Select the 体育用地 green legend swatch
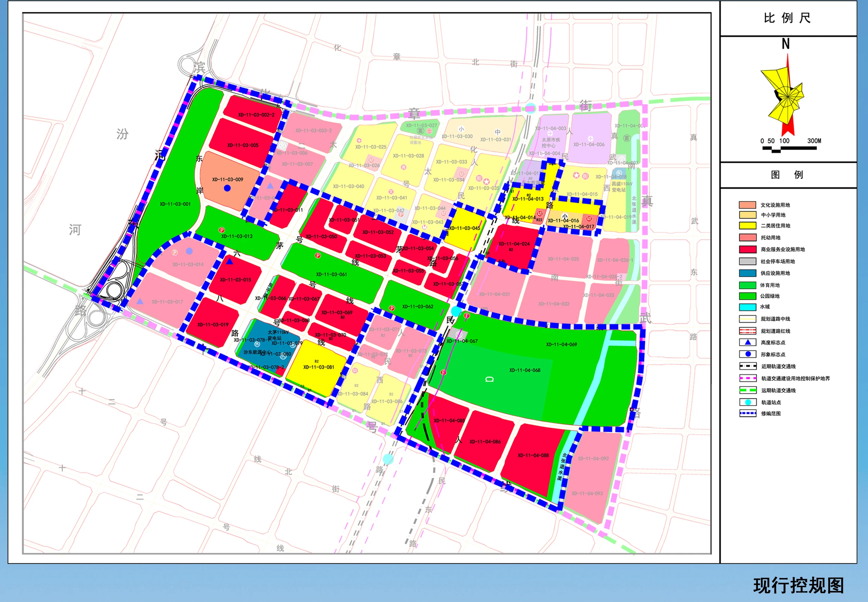 748,285
